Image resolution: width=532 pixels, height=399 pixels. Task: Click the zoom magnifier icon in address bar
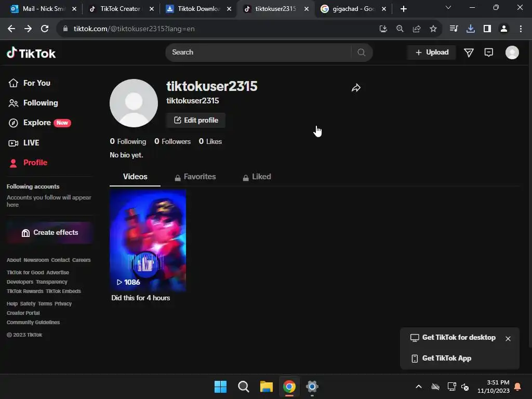[400, 29]
